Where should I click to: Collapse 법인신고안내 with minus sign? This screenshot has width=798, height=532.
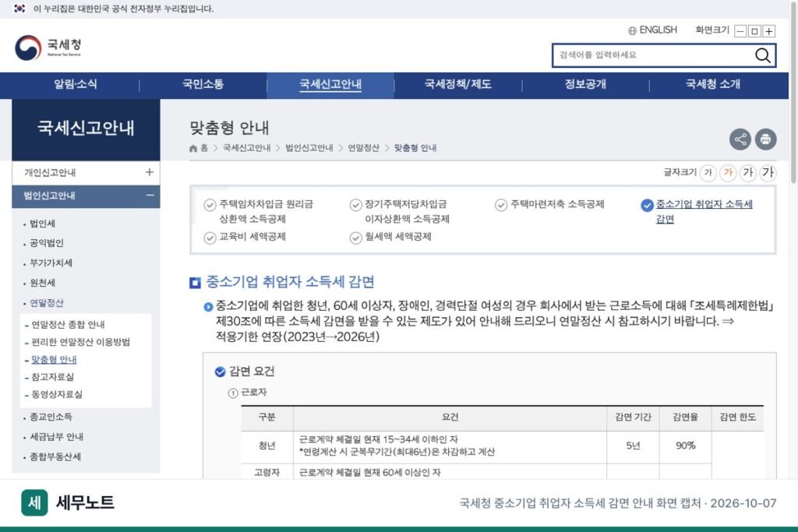click(150, 196)
